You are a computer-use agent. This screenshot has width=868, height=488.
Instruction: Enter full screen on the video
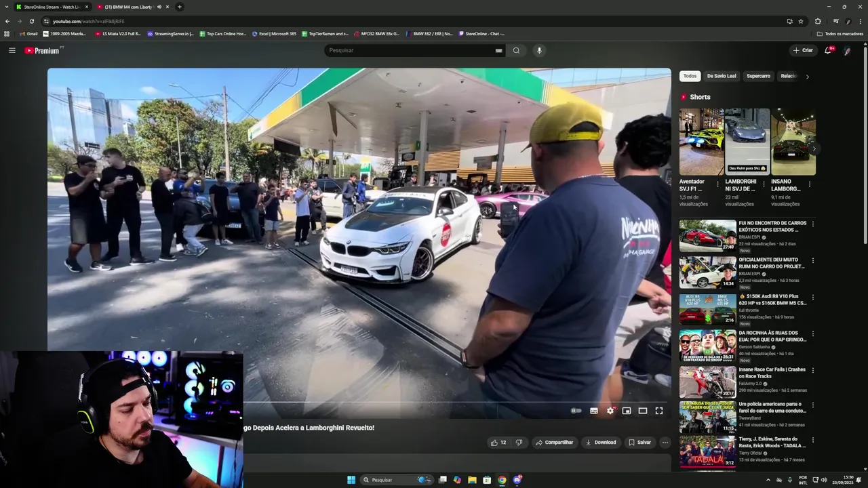click(658, 411)
